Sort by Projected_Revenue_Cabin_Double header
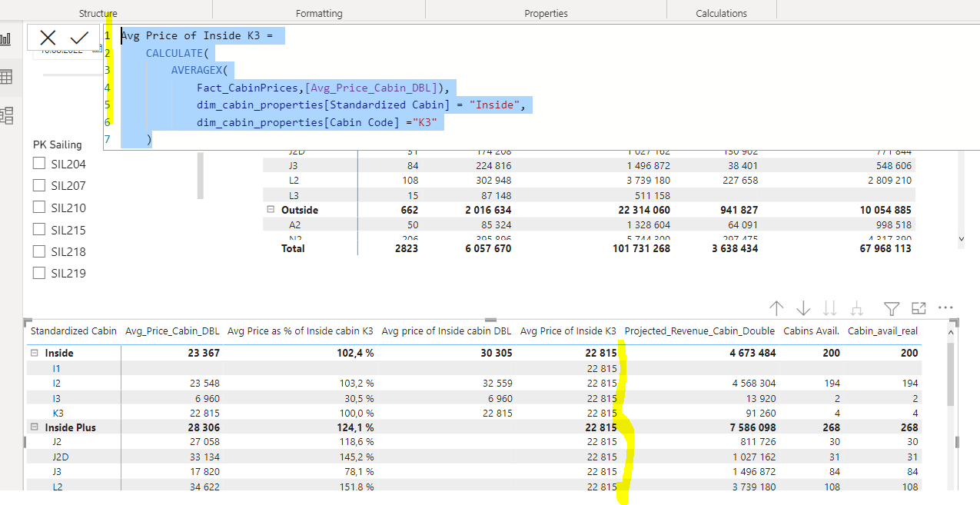This screenshot has height=505, width=980. click(x=700, y=331)
